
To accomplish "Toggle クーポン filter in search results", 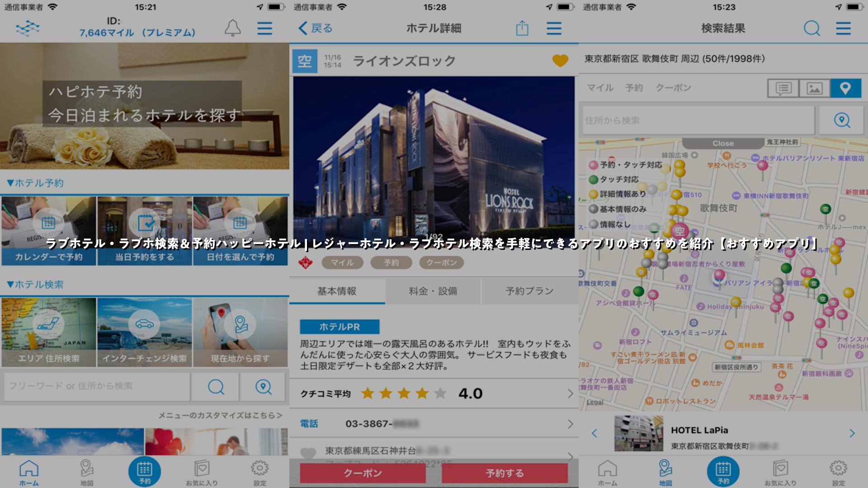I will pyautogui.click(x=673, y=88).
